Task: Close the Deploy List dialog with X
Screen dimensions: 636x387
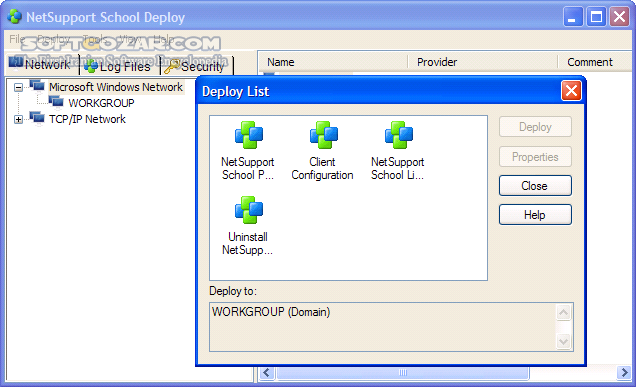Action: 572,90
